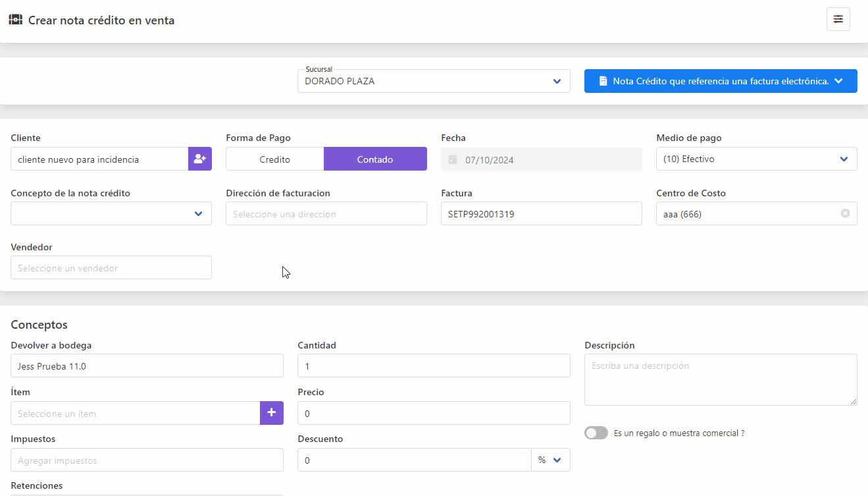Click the Descripción text area

[x=721, y=379]
